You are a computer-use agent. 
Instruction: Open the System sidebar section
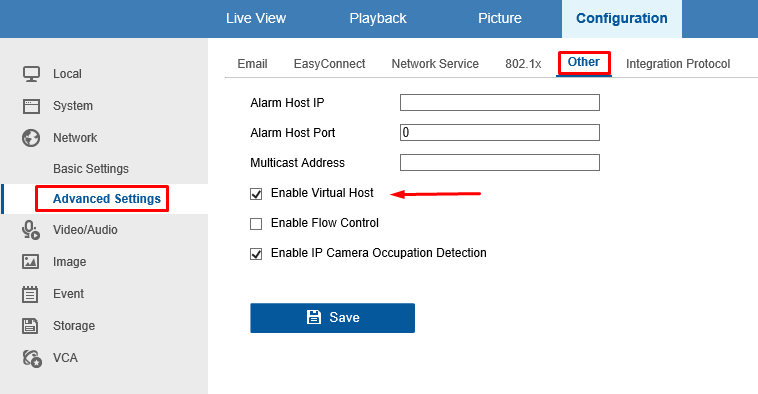coord(73,106)
